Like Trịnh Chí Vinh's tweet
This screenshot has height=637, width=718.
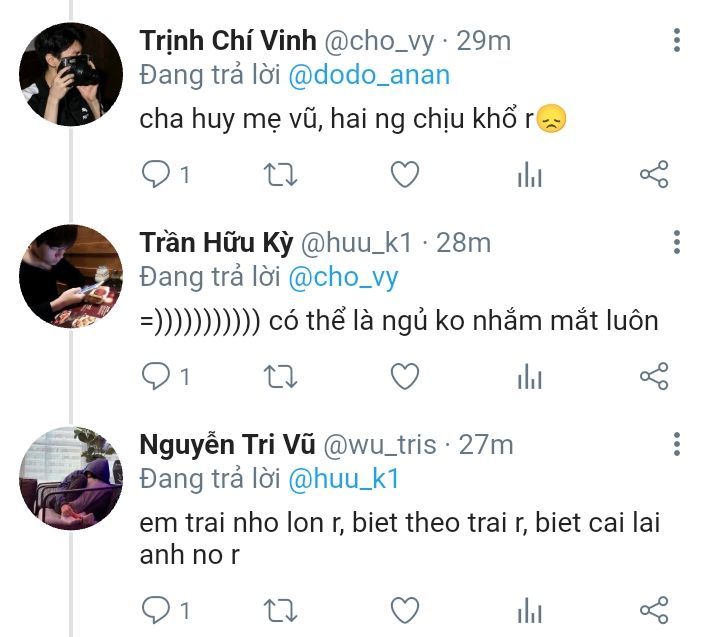click(x=404, y=175)
